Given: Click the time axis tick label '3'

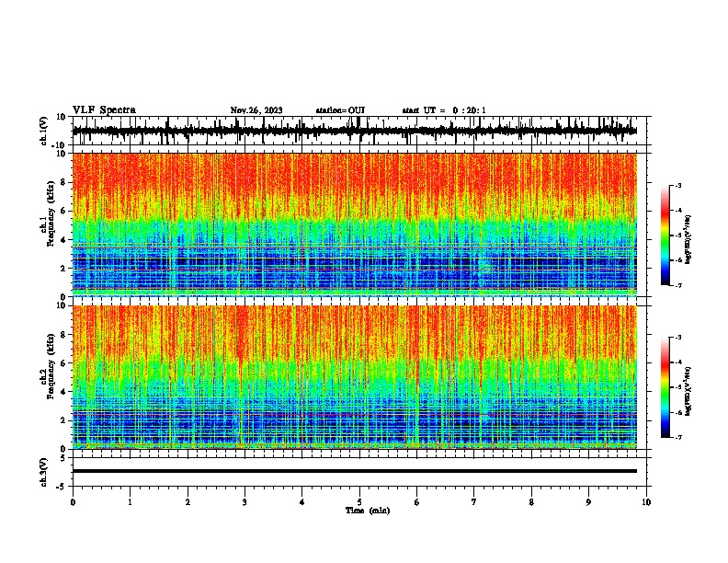Looking at the screenshot, I should click(245, 502).
